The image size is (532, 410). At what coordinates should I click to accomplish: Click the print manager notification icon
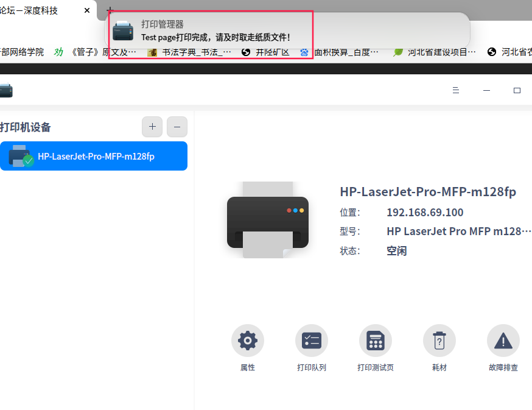123,30
